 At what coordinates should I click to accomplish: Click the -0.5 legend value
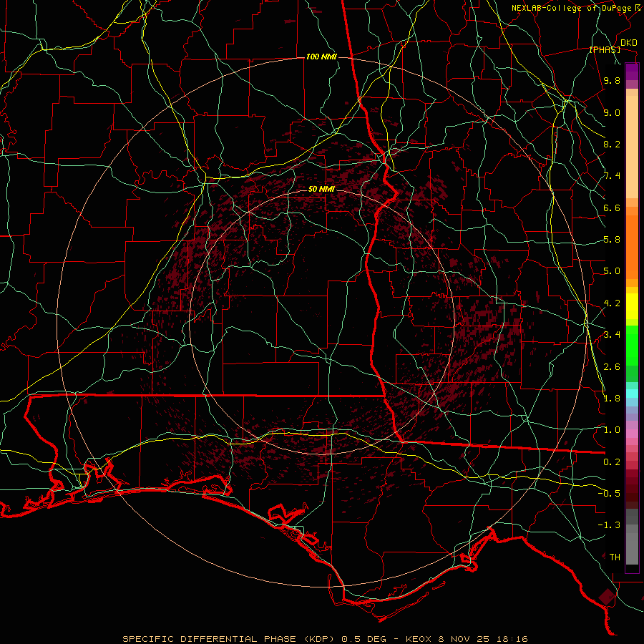(x=609, y=494)
